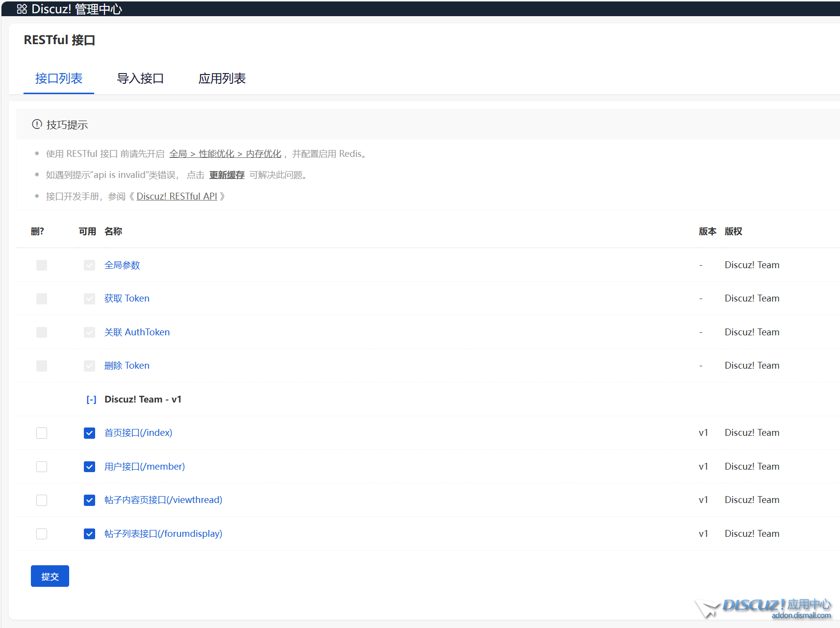This screenshot has height=628, width=840.
Task: Open the 应用列表 tab
Action: point(222,78)
